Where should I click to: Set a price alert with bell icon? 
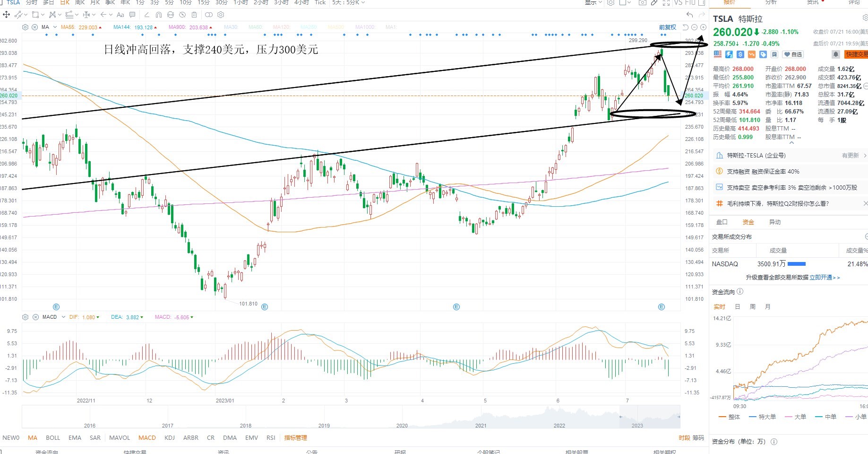(x=836, y=54)
